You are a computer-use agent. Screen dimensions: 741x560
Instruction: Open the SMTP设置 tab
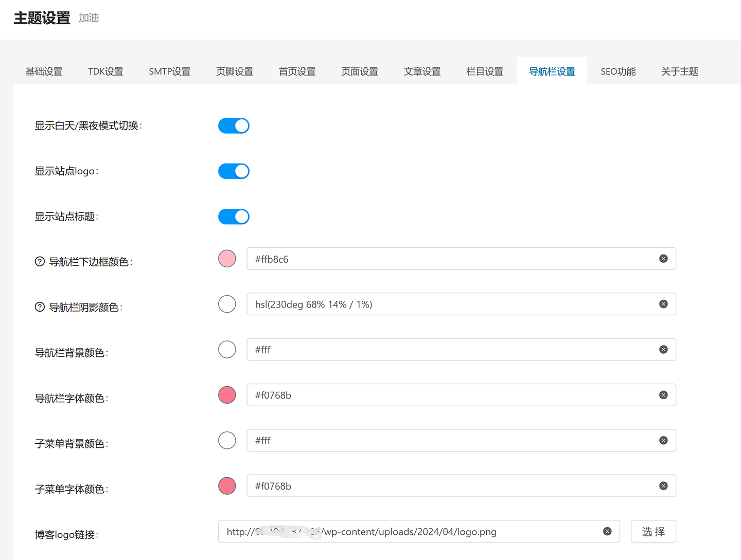[170, 71]
